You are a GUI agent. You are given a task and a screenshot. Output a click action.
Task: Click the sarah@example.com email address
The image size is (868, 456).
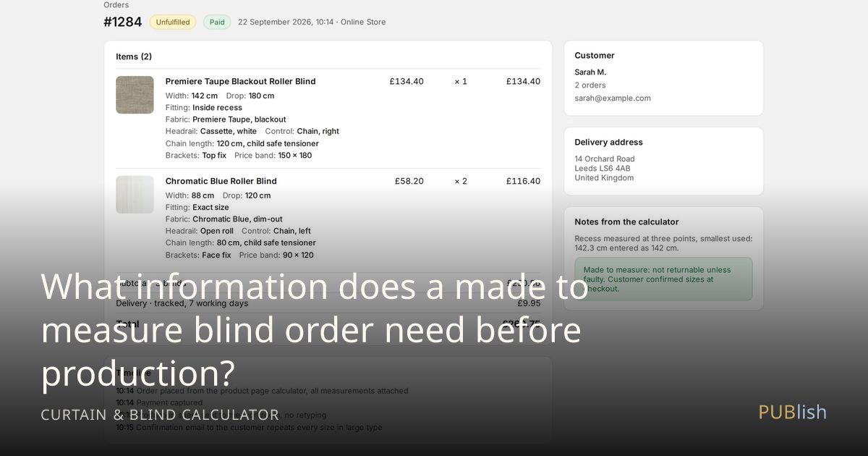pyautogui.click(x=613, y=98)
